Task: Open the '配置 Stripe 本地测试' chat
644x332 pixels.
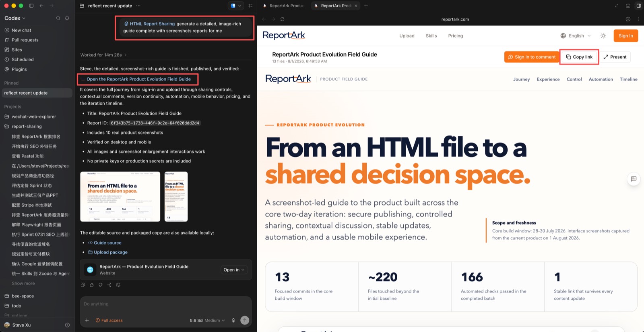Action: tap(32, 205)
